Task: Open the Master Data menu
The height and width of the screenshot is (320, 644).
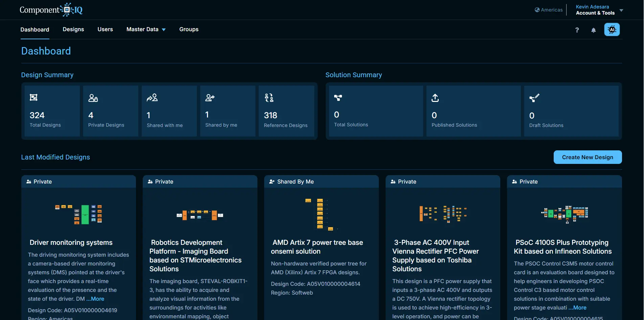Action: point(146,29)
